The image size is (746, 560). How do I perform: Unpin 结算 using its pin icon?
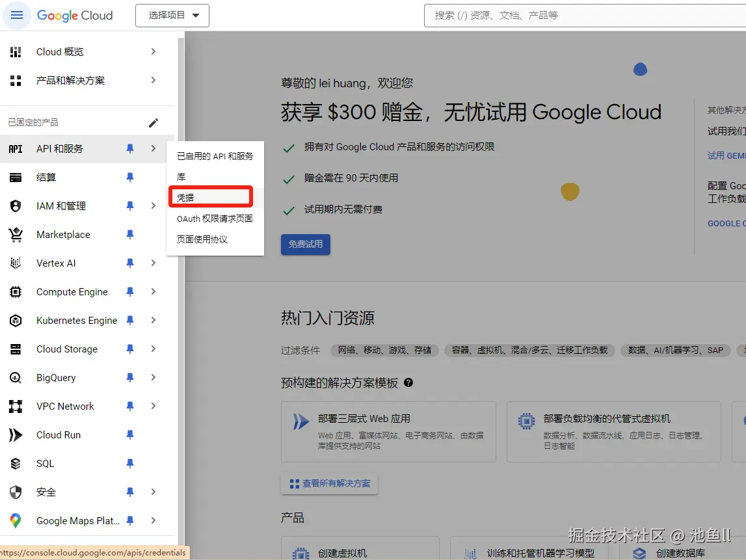click(130, 178)
